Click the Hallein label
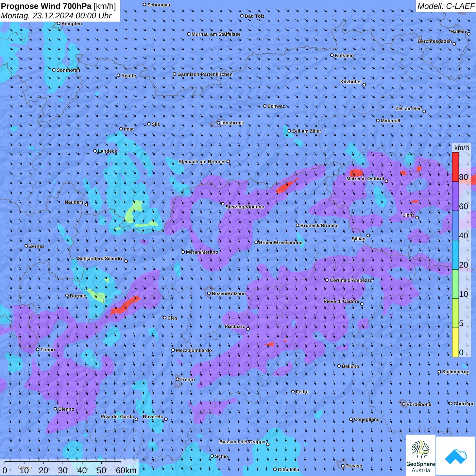Screen dimensions: 476x476 tap(458, 31)
